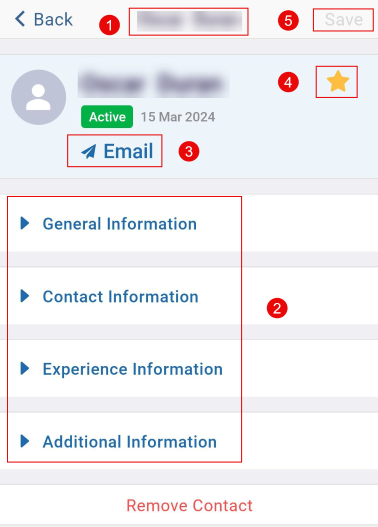Click the gray profile avatar placeholder
Screen dimensions: 378x527
tap(38, 97)
